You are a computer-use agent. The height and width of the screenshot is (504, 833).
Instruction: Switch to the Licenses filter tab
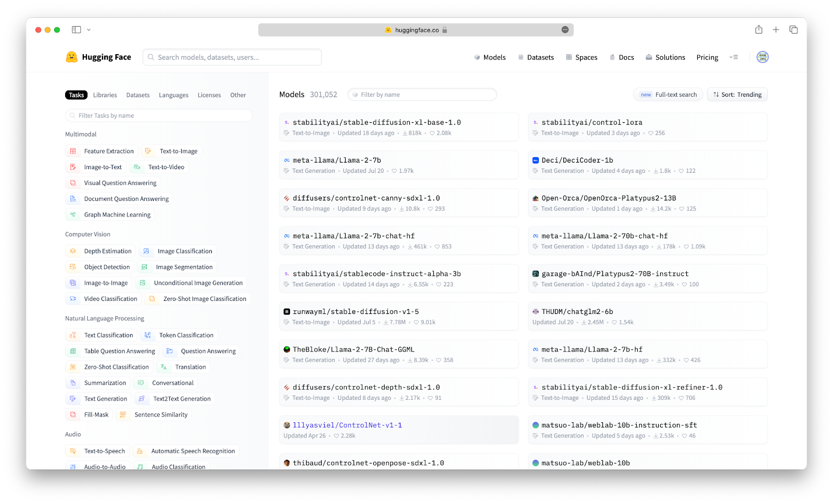point(209,95)
